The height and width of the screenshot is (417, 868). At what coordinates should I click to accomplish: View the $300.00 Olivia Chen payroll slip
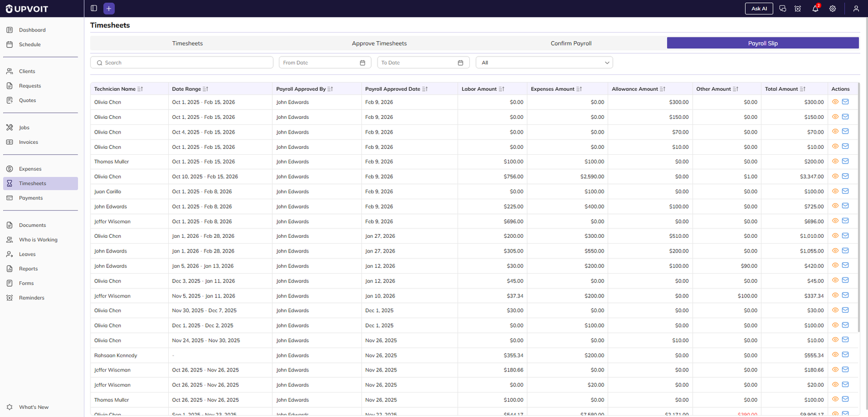[x=835, y=102]
